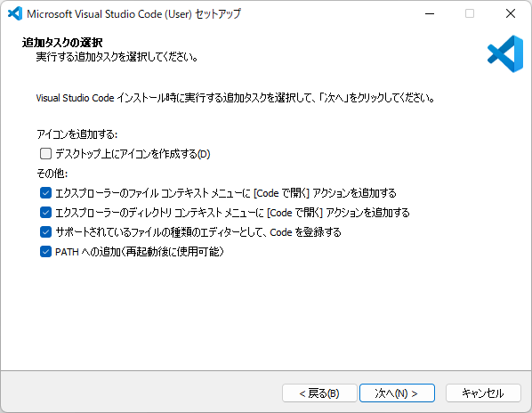Image resolution: width=532 pixels, height=413 pixels.
Task: Proceed with the 次へ(N) button
Action: coord(397,393)
